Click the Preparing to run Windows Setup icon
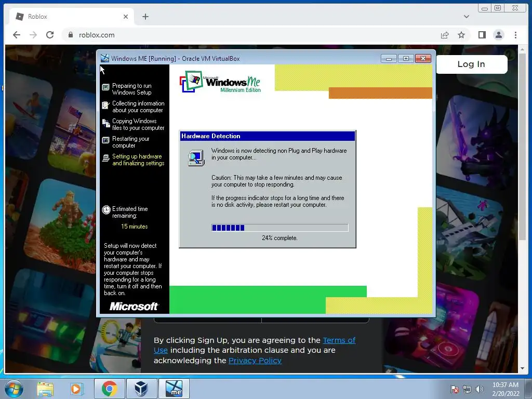 click(105, 87)
